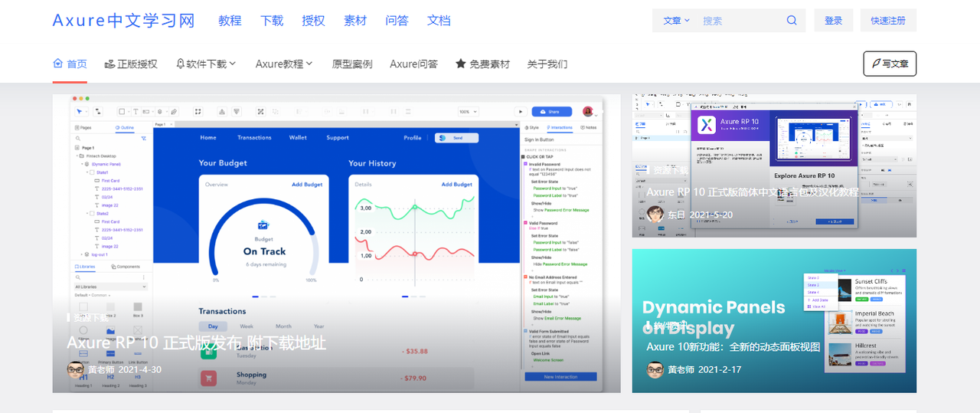Open article Axure 10新功能：全新的动态面板视图
980x413 pixels.
click(x=733, y=347)
